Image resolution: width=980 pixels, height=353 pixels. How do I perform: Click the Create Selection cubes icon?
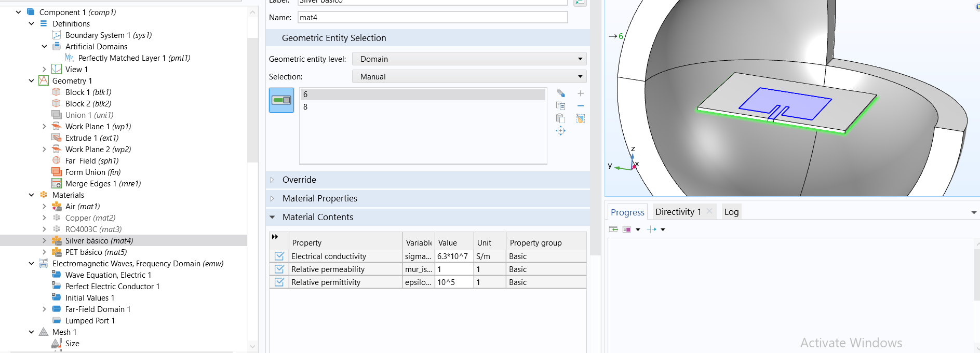pos(560,93)
